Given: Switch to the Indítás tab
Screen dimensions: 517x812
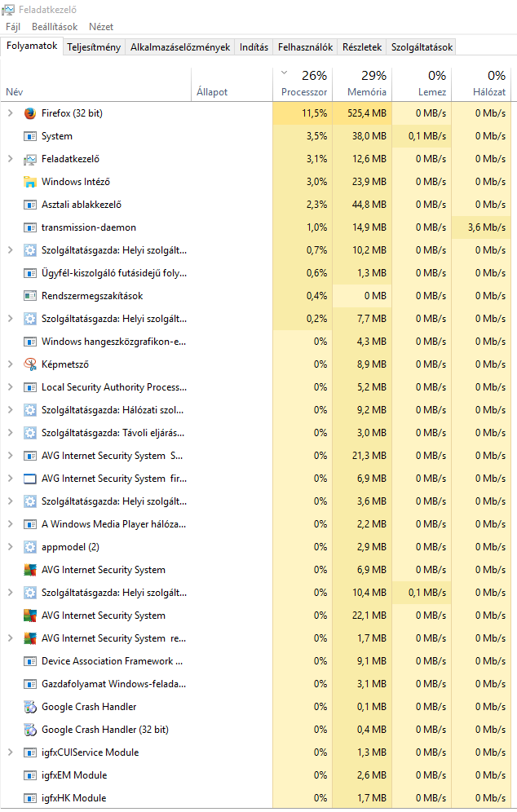Looking at the screenshot, I should (254, 47).
